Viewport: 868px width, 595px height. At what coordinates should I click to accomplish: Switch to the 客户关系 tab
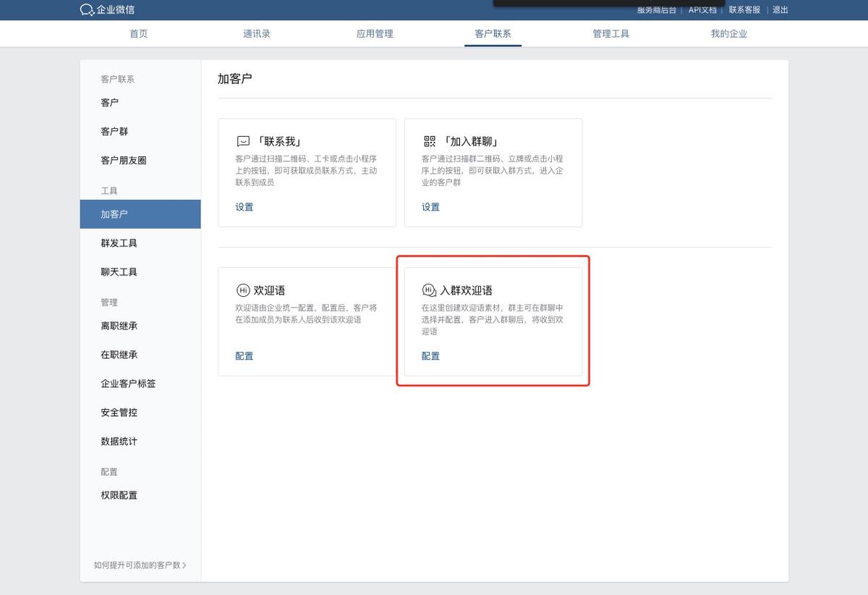pyautogui.click(x=493, y=33)
